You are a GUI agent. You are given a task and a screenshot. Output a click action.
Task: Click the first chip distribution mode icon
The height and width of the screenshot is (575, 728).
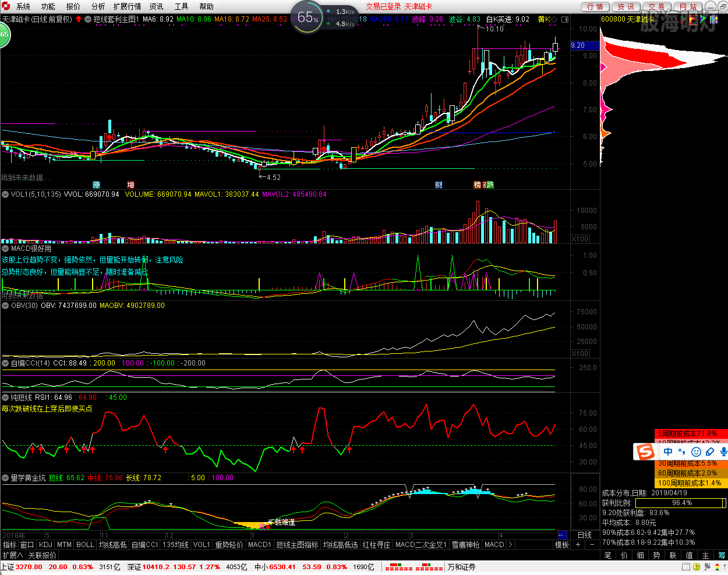tap(682, 19)
